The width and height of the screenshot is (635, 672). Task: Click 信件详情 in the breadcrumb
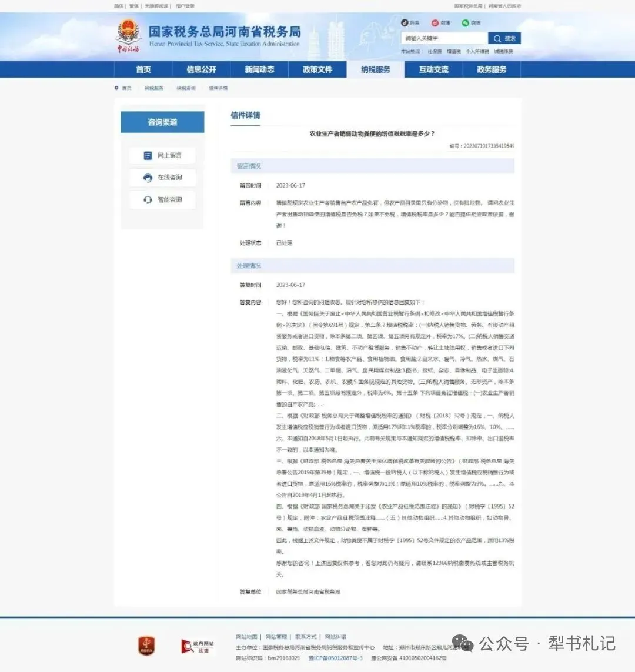pos(218,88)
